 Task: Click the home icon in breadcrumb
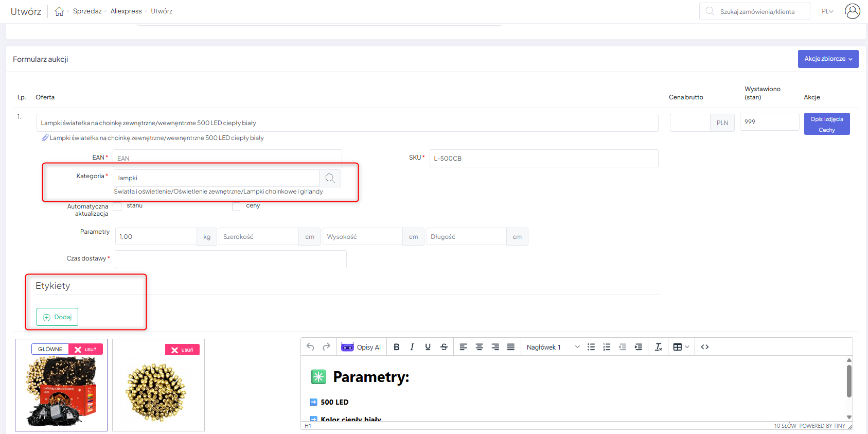(59, 11)
